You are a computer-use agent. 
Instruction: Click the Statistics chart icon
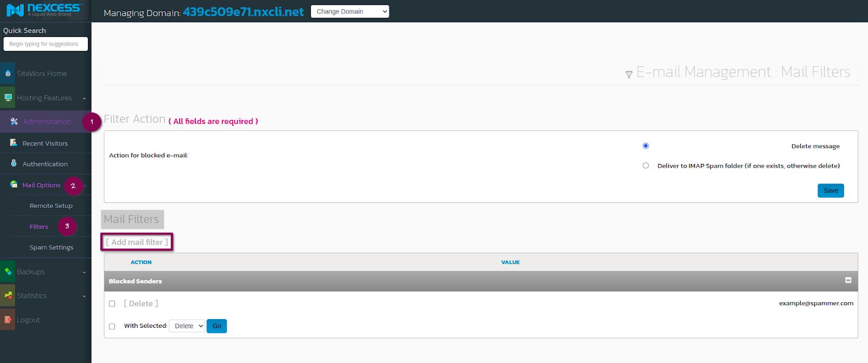pyautogui.click(x=8, y=295)
